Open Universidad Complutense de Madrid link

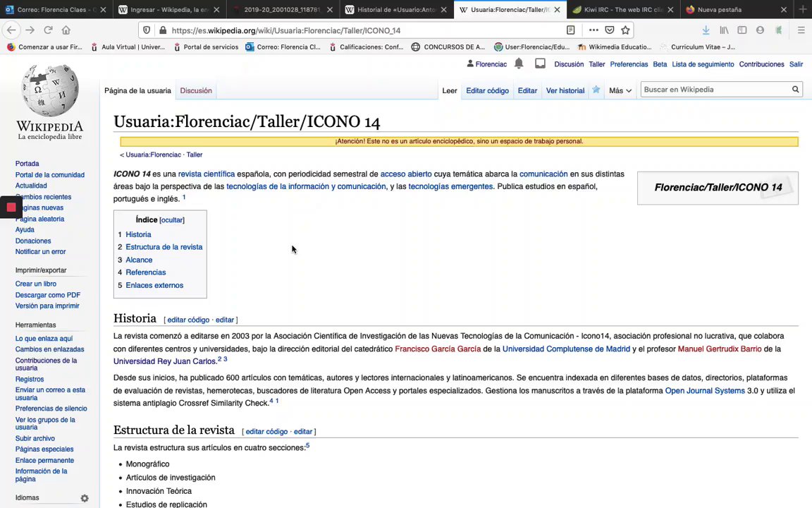pos(566,349)
